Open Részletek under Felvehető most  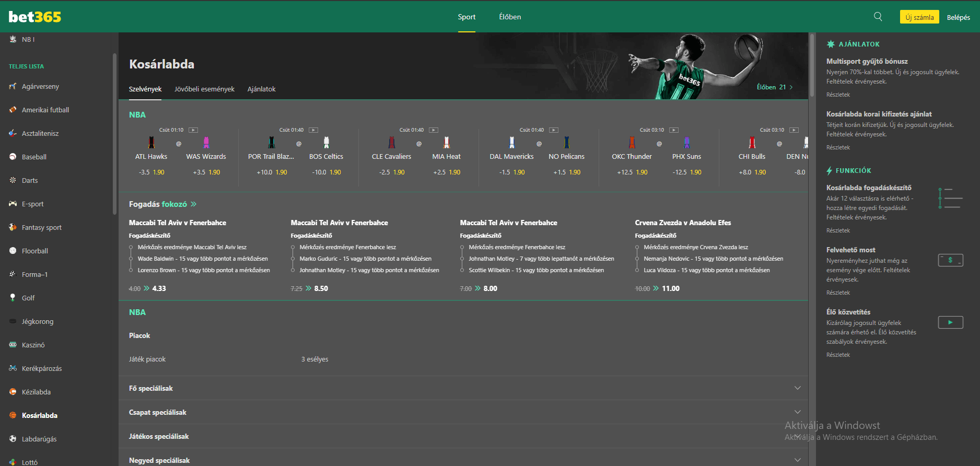[838, 293]
